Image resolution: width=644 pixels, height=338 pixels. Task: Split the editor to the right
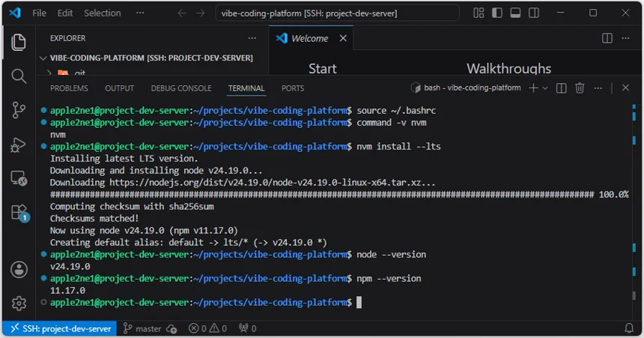(607, 38)
